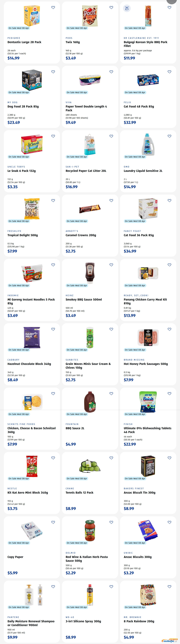
Task: Favorite Finish Ultimate Dishwashing Tablets via heart icon
Action: tap(169, 394)
